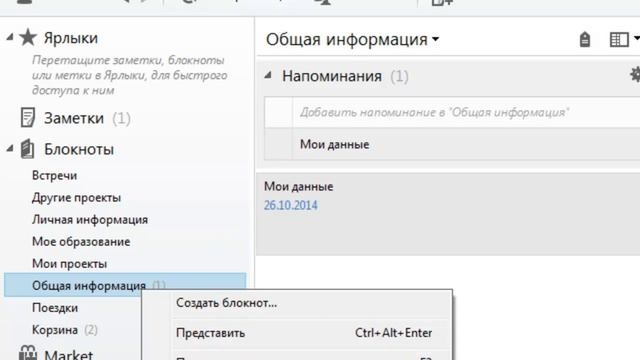Open the Мои проекты notebook

click(x=69, y=264)
